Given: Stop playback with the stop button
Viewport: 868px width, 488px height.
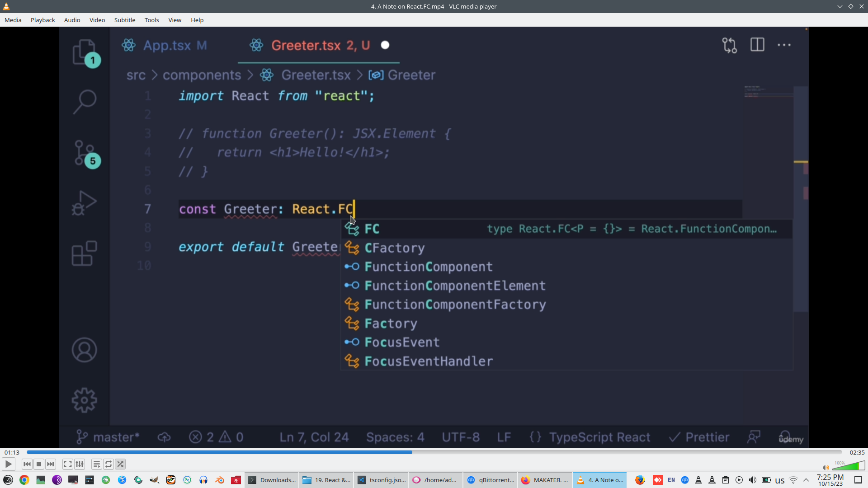Looking at the screenshot, I should click(x=39, y=464).
